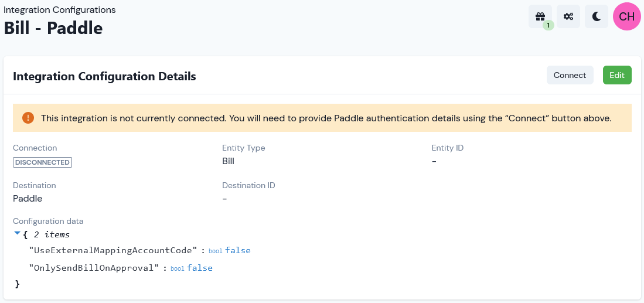The width and height of the screenshot is (644, 303).
Task: Click the orange warning exclamation icon
Action: [x=28, y=118]
